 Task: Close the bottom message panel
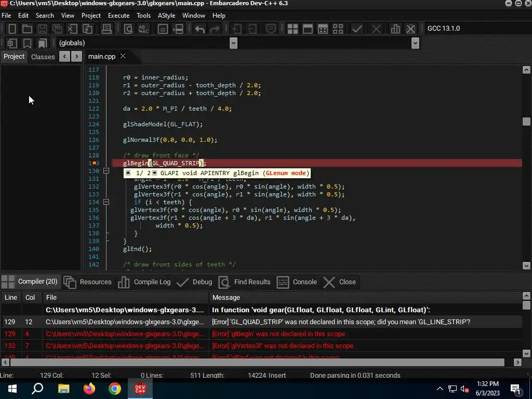(x=340, y=282)
